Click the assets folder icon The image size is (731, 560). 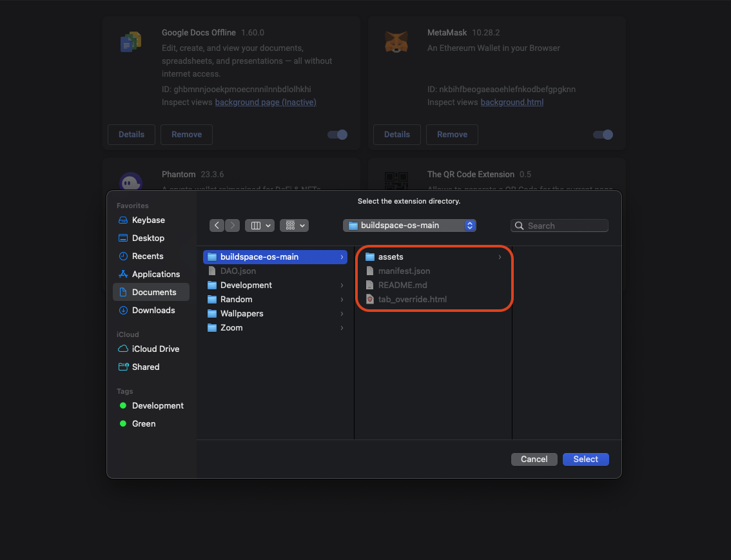370,256
